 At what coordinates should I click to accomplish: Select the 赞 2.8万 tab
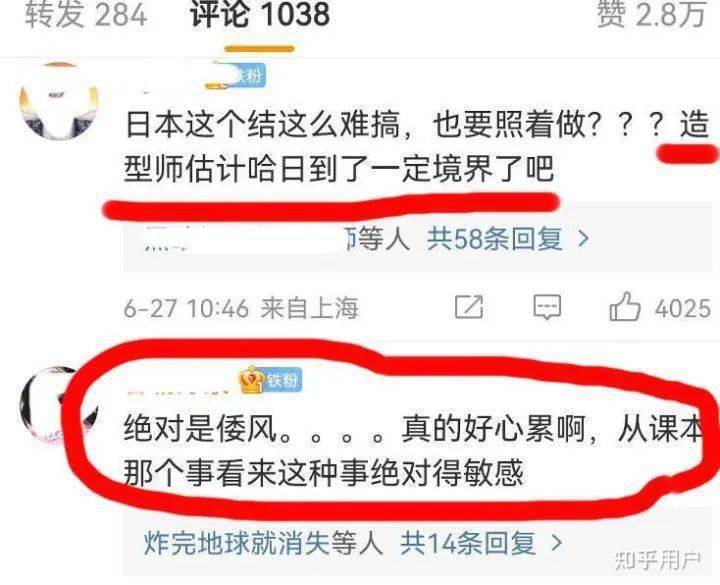point(652,14)
